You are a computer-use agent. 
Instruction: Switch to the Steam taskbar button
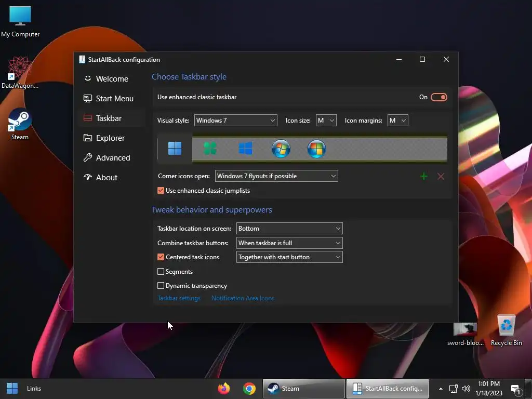pyautogui.click(x=303, y=389)
